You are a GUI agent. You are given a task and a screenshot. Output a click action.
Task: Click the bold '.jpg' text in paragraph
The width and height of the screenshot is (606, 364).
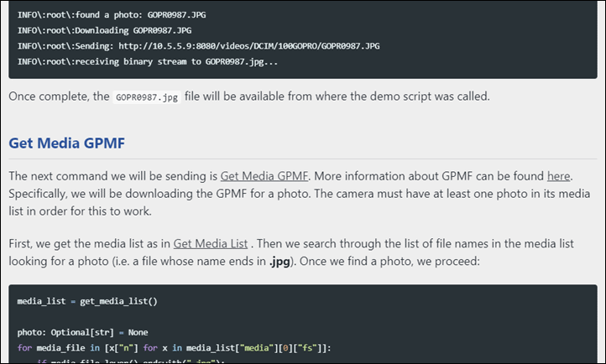(279, 262)
